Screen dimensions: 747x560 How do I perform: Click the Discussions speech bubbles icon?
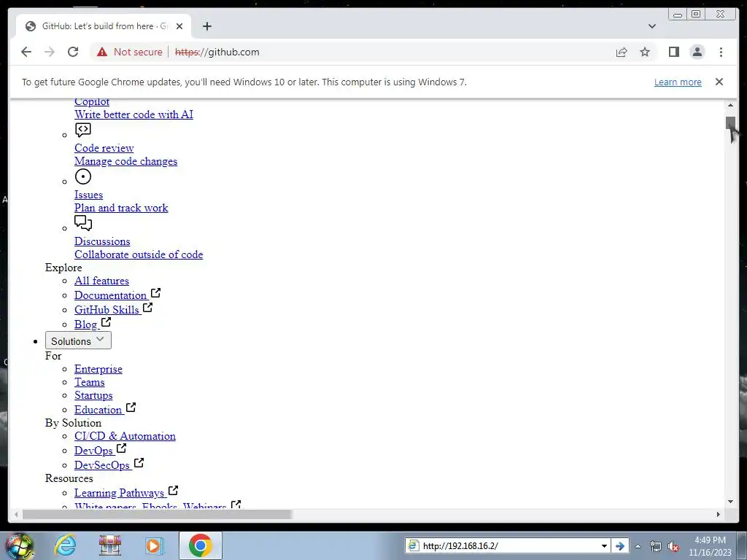[x=83, y=223]
